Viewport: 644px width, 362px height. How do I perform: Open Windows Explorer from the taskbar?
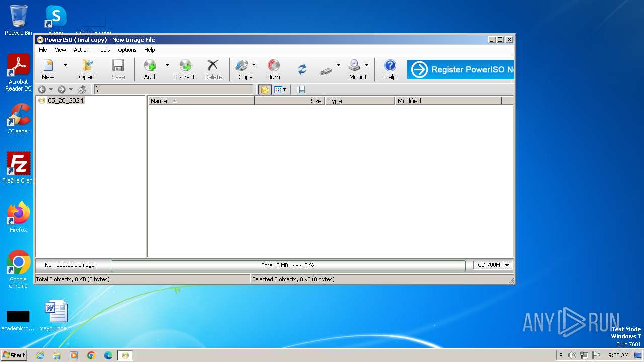(x=57, y=355)
